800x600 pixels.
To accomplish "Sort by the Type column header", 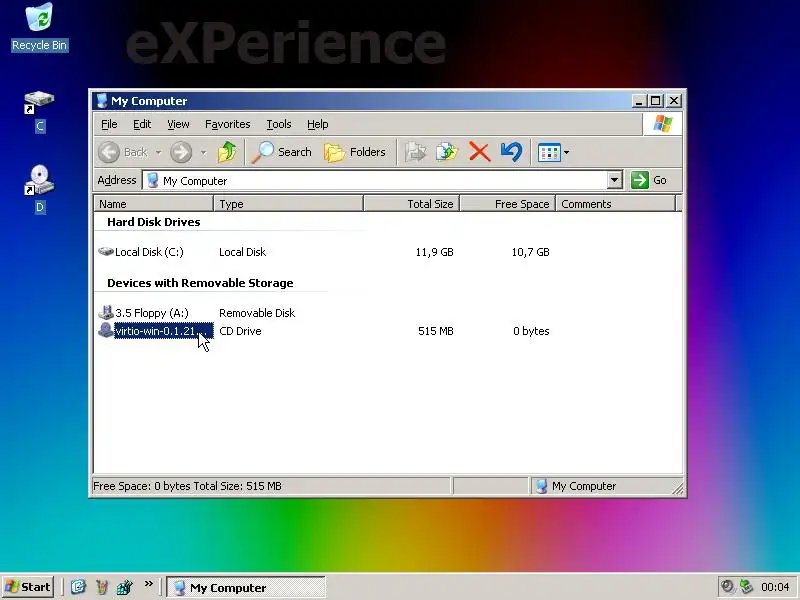I will point(289,204).
